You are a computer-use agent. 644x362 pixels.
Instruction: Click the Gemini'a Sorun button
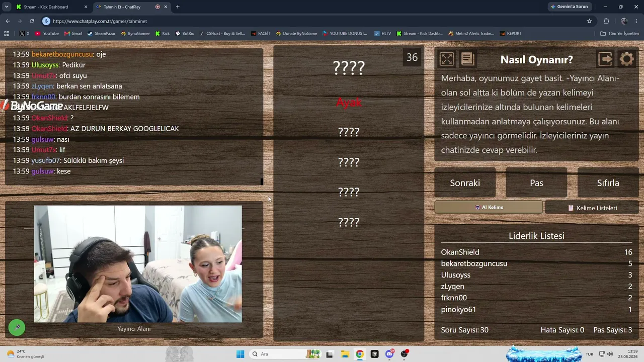(x=569, y=7)
